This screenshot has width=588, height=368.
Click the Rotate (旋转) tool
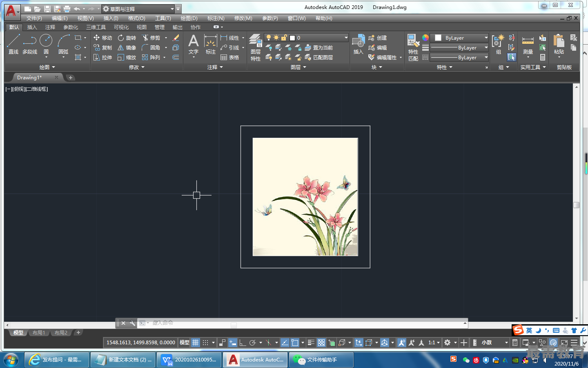click(x=127, y=38)
